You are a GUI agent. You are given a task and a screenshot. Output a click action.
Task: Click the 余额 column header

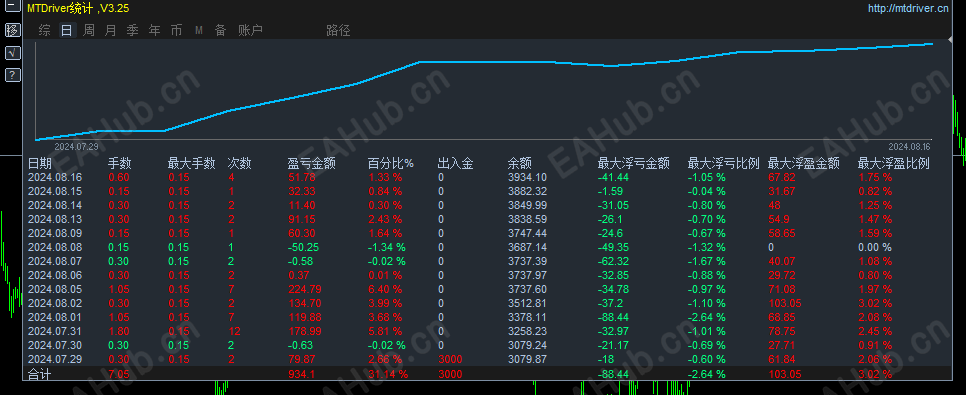coord(519,164)
